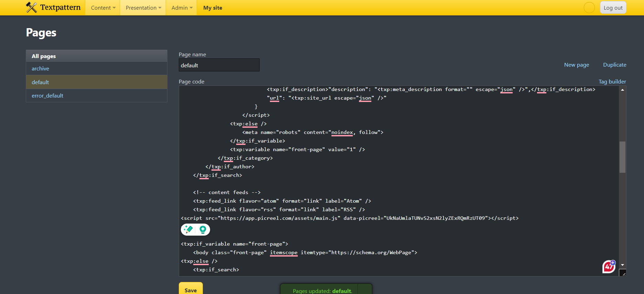Click the code editor scrollbar down arrow
This screenshot has height=294, width=644.
(x=622, y=265)
